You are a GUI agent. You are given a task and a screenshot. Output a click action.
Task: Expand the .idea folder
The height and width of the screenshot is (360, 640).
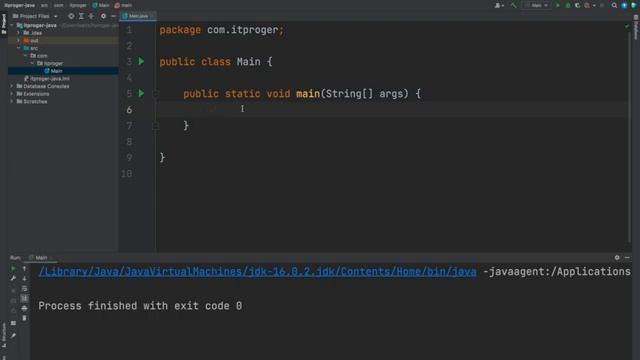18,33
